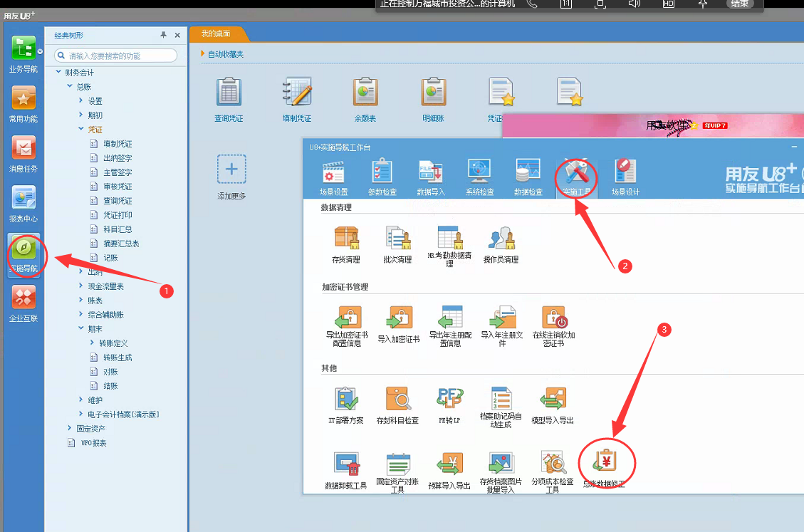Open 存封科目检查 tool
The height and width of the screenshot is (532, 804).
(x=398, y=405)
